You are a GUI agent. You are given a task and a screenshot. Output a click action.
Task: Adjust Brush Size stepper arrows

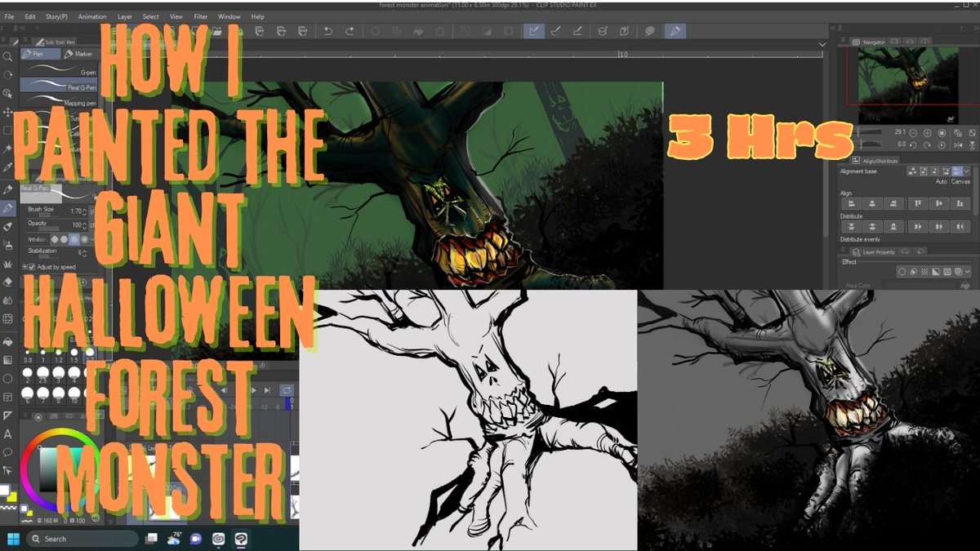(85, 211)
